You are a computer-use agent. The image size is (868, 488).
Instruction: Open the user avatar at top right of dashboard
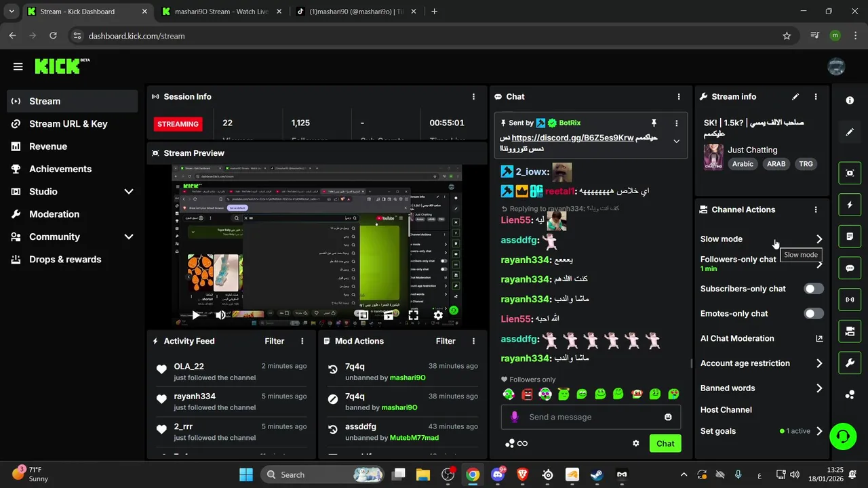tap(836, 66)
